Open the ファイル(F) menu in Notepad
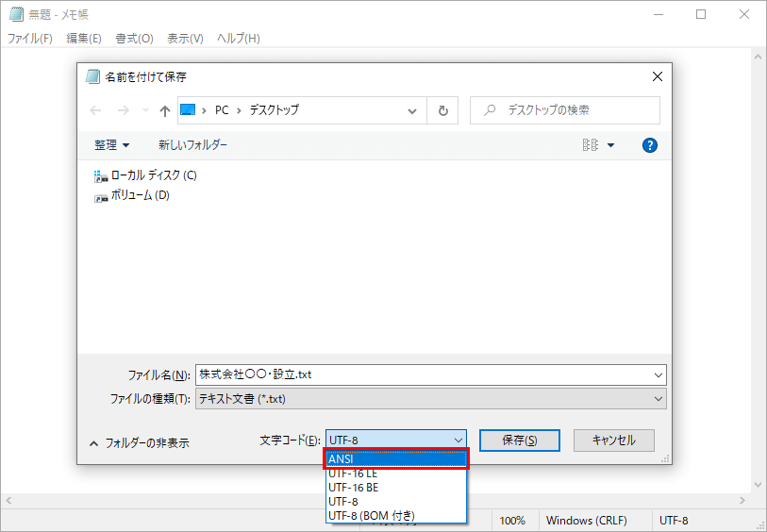Image resolution: width=767 pixels, height=532 pixels. (30, 38)
